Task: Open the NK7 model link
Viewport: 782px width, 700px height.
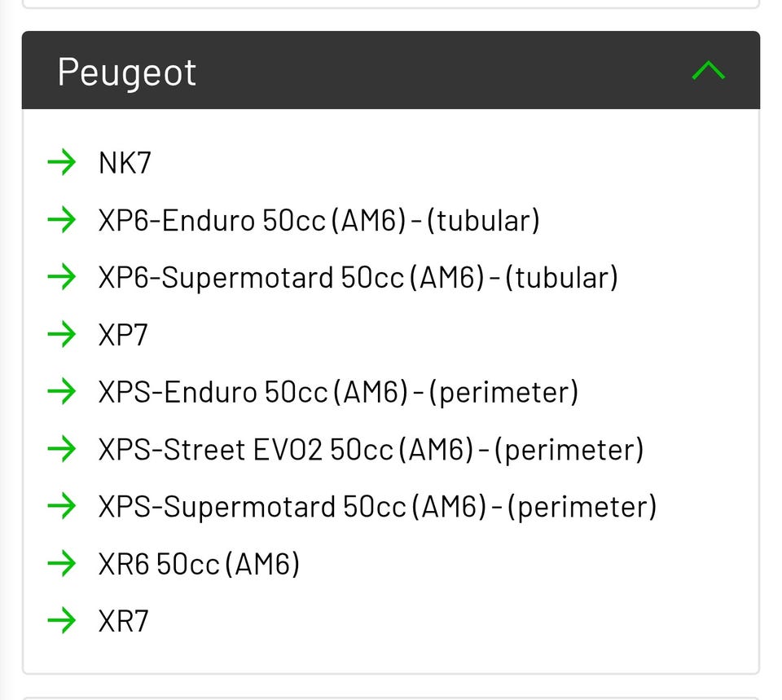Action: (125, 163)
